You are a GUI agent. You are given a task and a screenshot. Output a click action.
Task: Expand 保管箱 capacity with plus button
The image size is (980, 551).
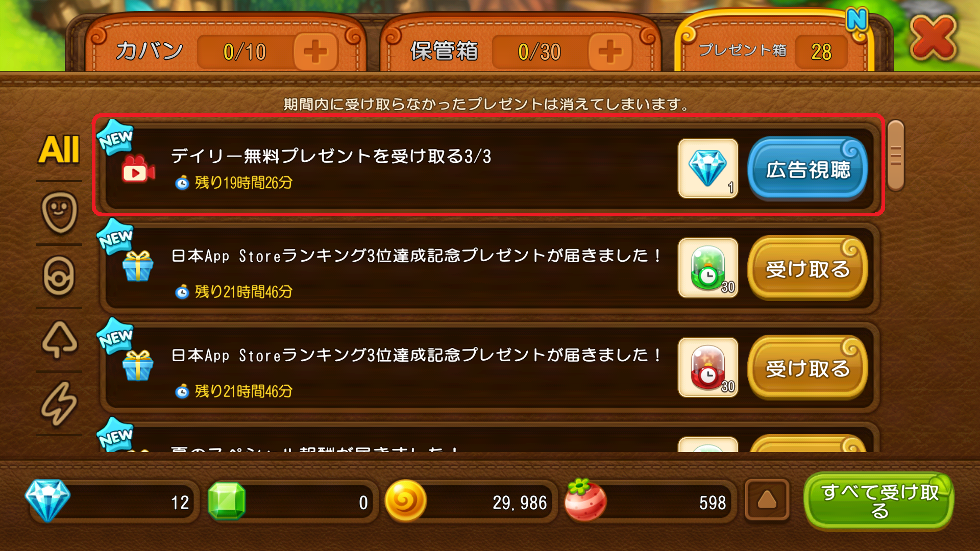coord(610,52)
